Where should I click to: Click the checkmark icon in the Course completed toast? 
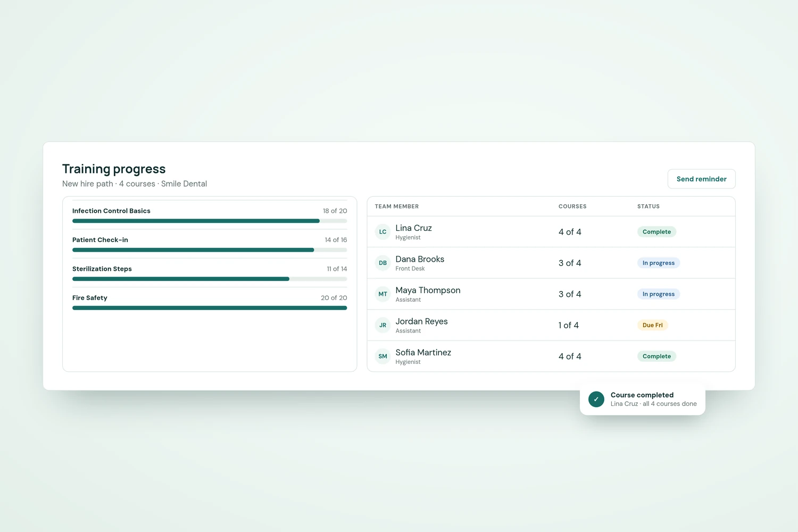click(x=596, y=399)
